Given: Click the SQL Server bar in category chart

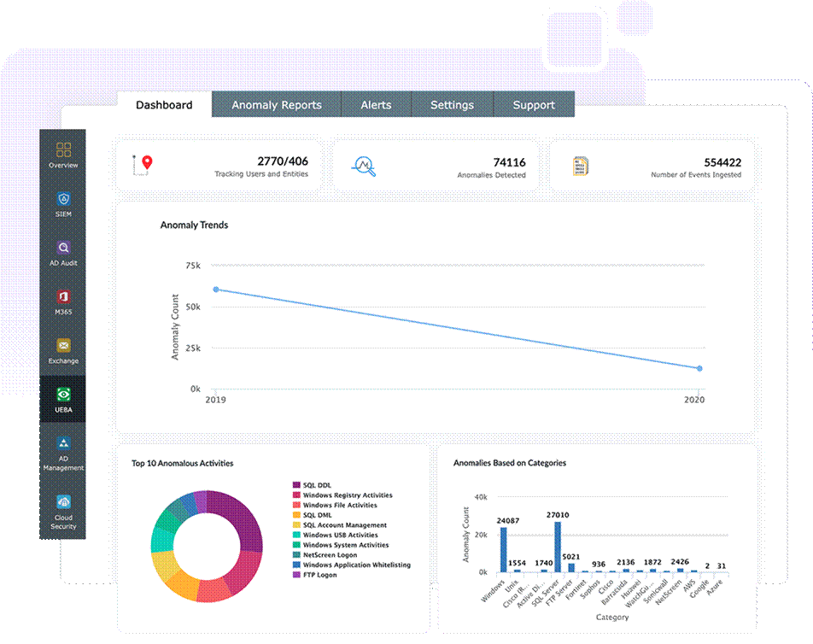Looking at the screenshot, I should point(558,546).
